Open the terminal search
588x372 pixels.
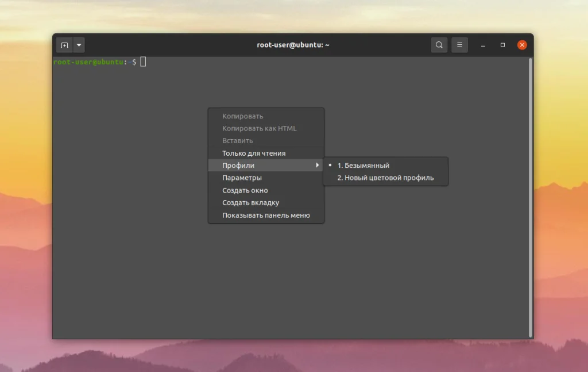coord(439,44)
